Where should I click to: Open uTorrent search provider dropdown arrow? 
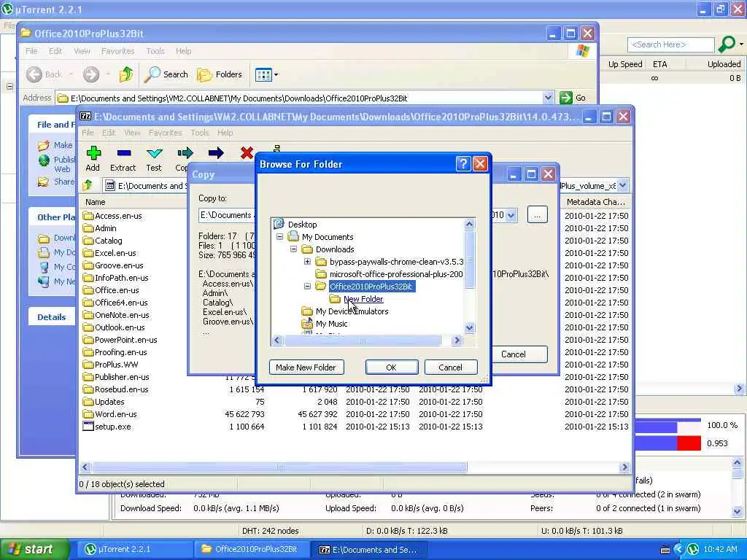741,44
